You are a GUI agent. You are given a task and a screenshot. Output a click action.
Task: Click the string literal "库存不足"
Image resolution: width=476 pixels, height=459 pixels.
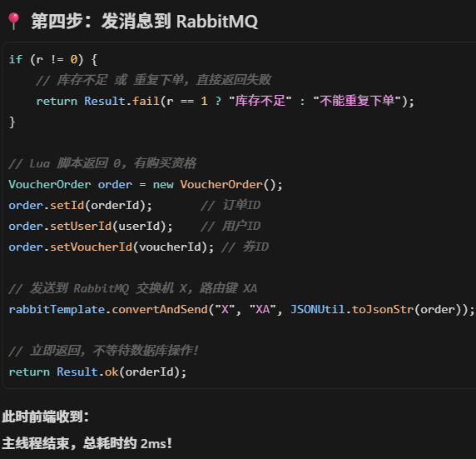[260, 101]
